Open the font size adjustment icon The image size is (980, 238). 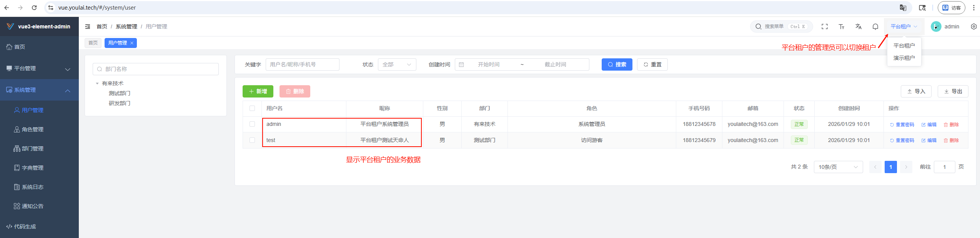point(841,26)
